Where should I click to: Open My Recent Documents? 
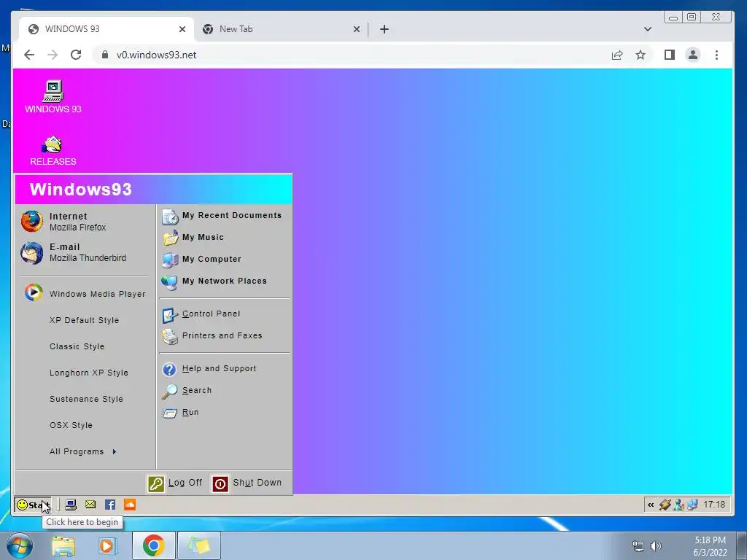point(222,216)
